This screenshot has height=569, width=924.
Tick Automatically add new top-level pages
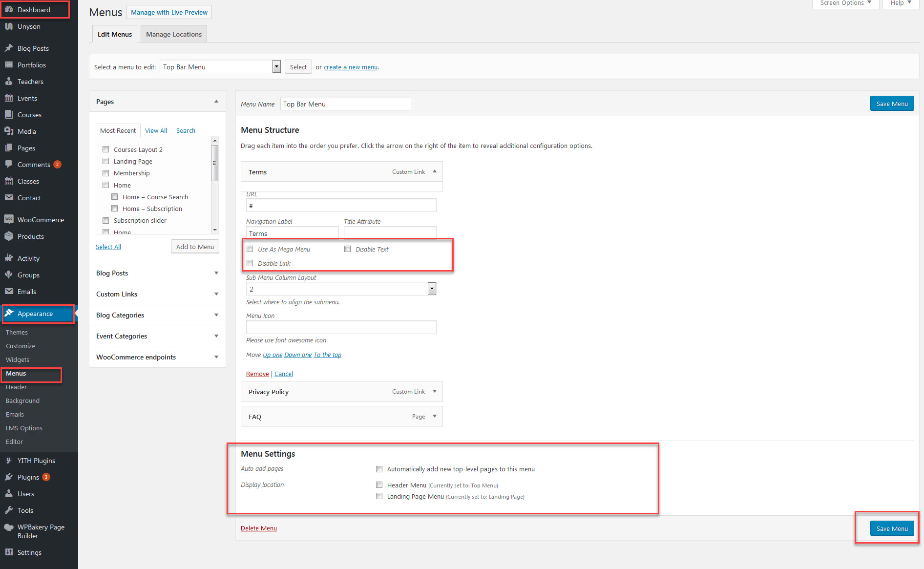pyautogui.click(x=379, y=469)
